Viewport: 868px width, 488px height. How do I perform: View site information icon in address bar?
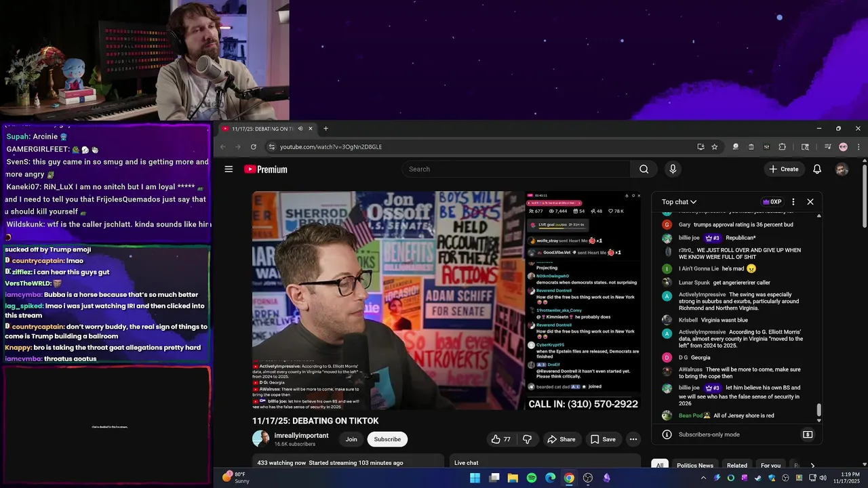(272, 147)
